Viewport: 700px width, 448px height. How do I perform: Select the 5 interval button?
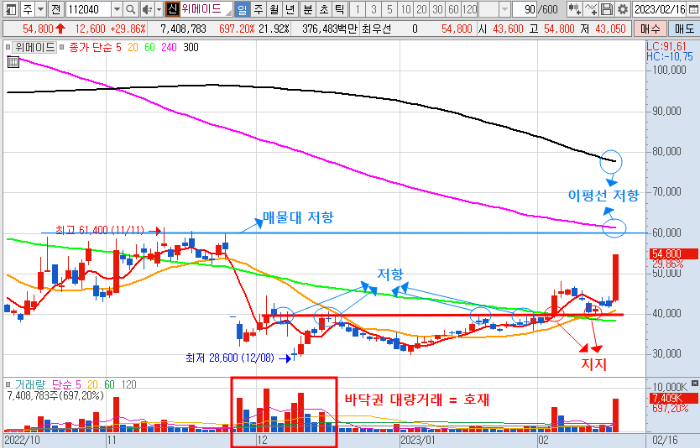pos(390,9)
